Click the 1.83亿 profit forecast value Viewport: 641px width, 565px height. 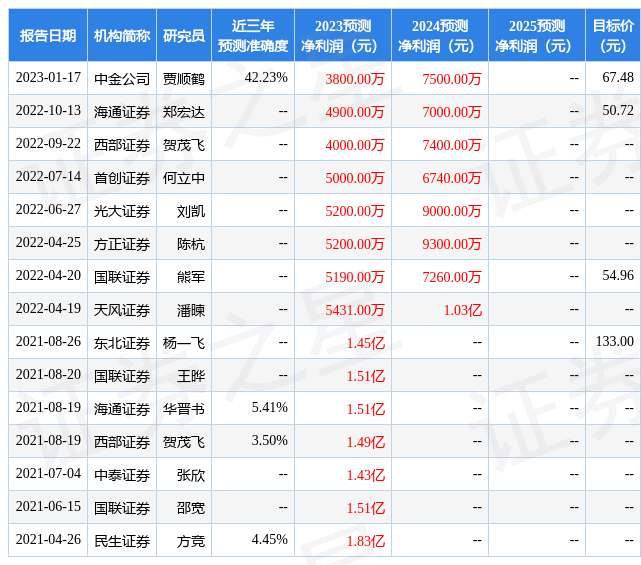365,541
